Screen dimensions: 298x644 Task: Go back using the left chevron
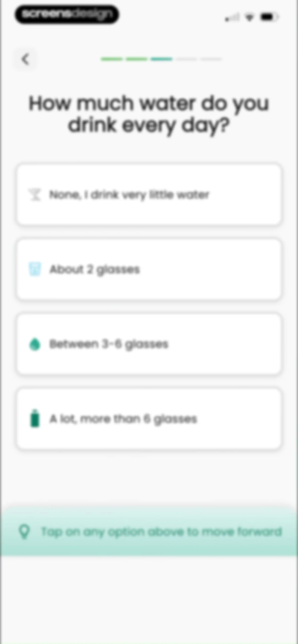(25, 59)
